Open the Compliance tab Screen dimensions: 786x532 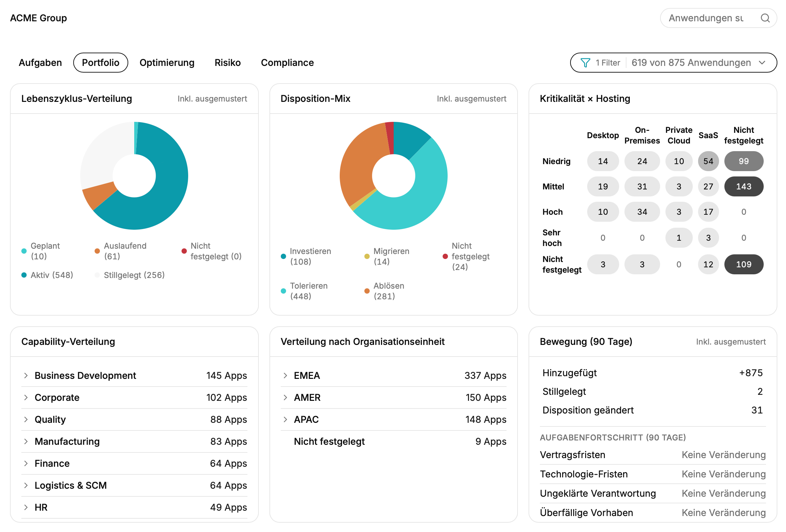point(287,63)
